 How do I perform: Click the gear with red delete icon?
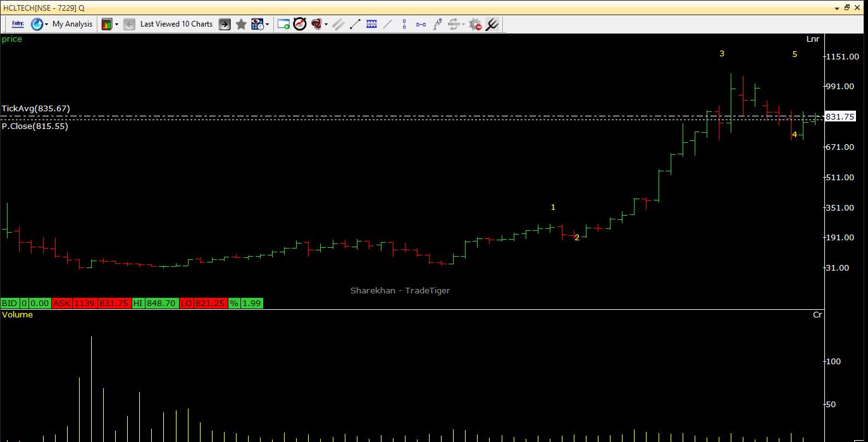point(475,24)
